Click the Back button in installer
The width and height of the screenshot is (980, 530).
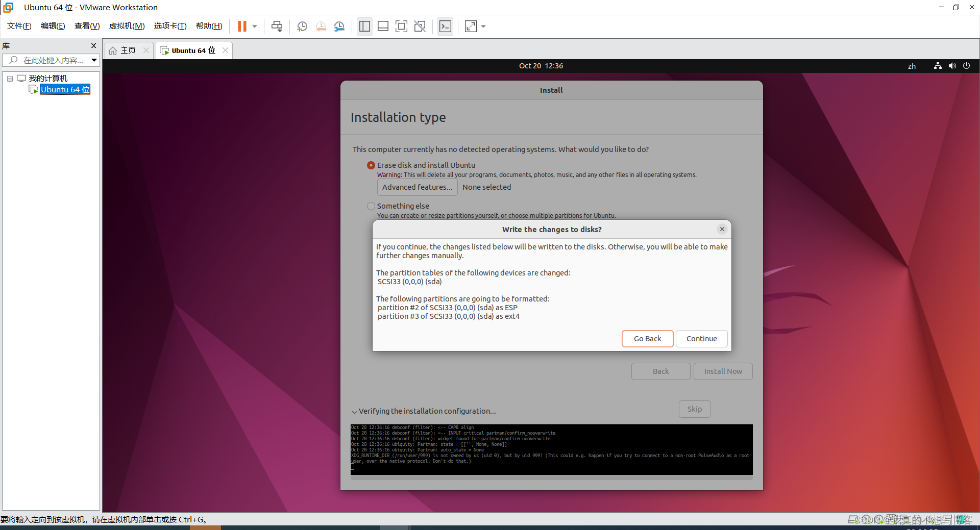point(661,371)
